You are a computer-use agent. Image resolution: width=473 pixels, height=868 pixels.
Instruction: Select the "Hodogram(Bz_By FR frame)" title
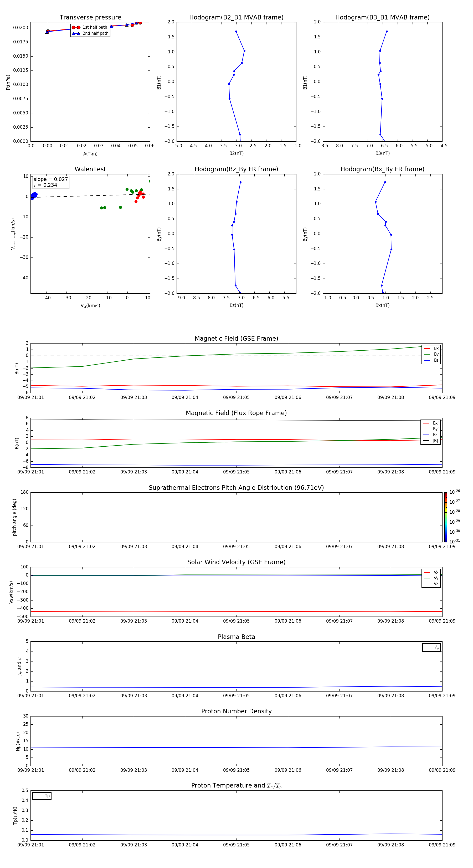(236, 169)
